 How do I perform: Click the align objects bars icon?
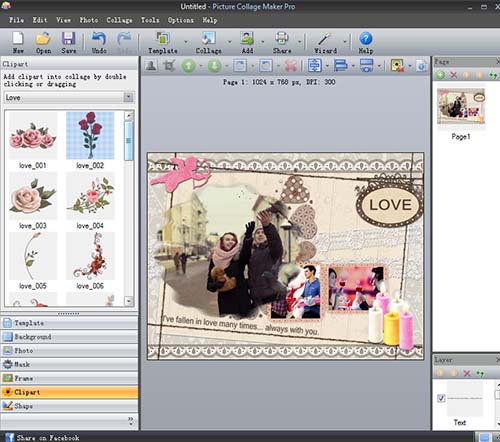[340, 65]
